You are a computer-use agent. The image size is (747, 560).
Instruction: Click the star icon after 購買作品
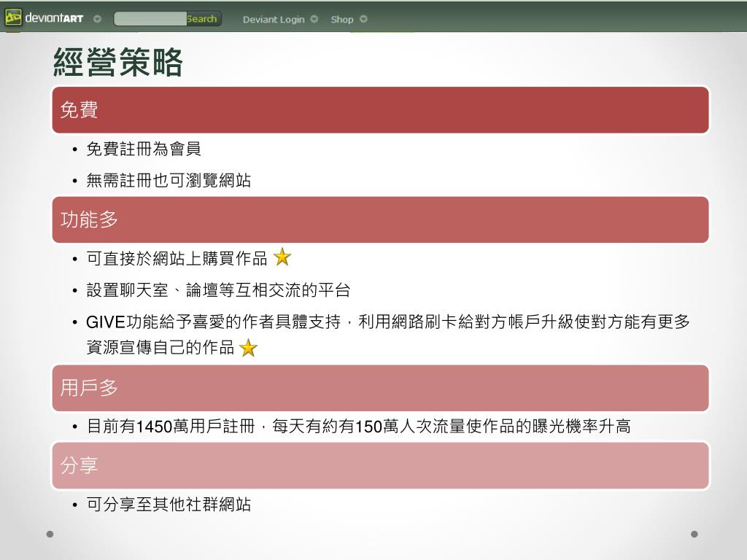coord(282,257)
